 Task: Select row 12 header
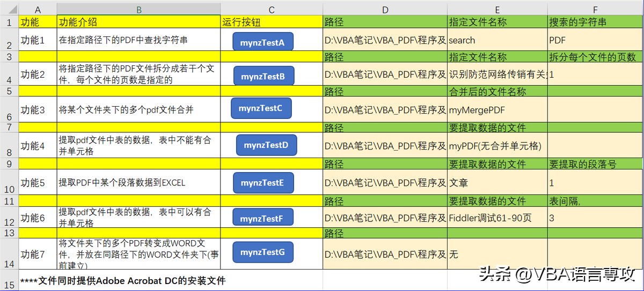pos(9,217)
